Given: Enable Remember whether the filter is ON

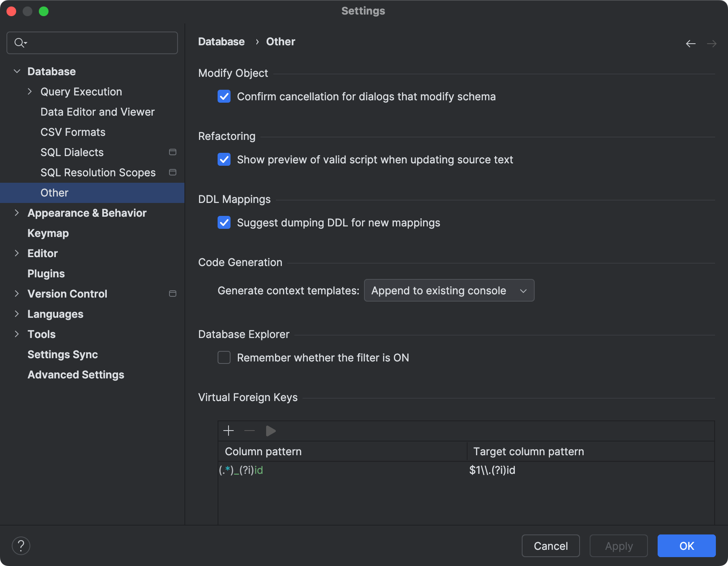Looking at the screenshot, I should 224,357.
